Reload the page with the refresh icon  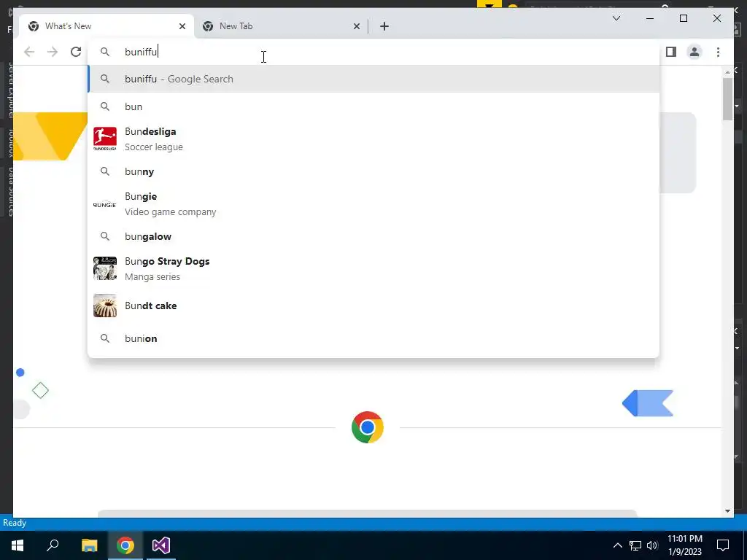point(76,52)
